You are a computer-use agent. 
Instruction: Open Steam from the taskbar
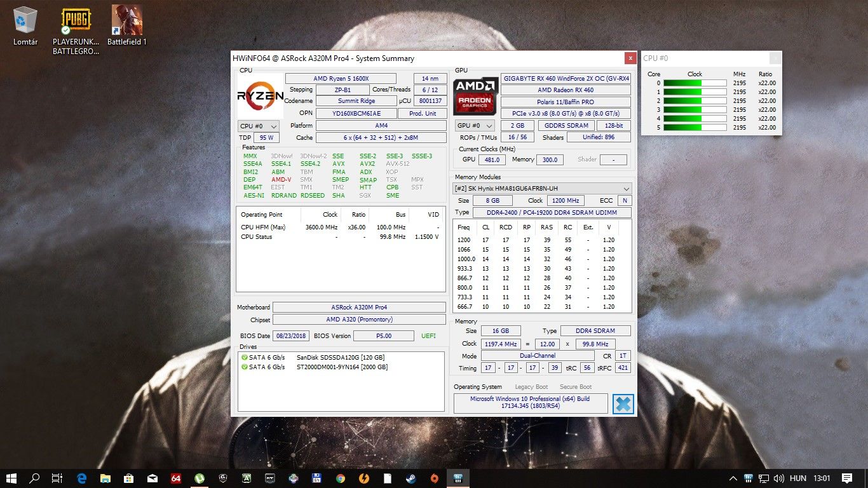[411, 478]
